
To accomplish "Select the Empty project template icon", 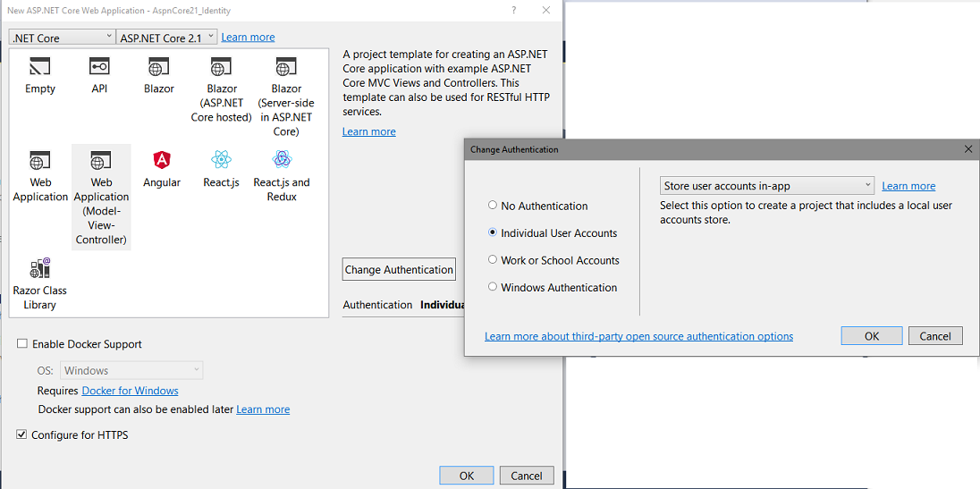I will click(x=40, y=66).
